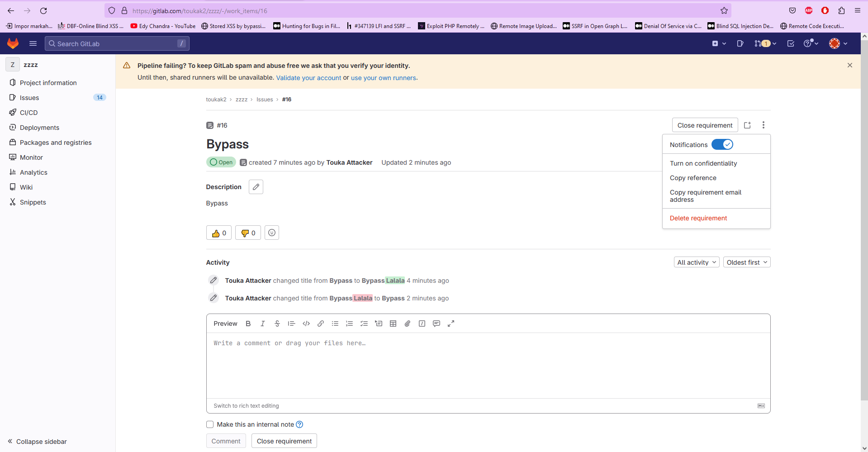Screen dimensions: 868x452
Task: Click the attach file paperclip icon
Action: (x=408, y=324)
